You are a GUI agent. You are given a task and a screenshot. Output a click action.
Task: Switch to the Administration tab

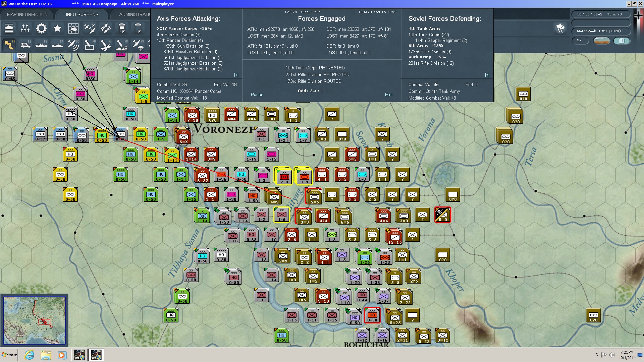click(135, 14)
